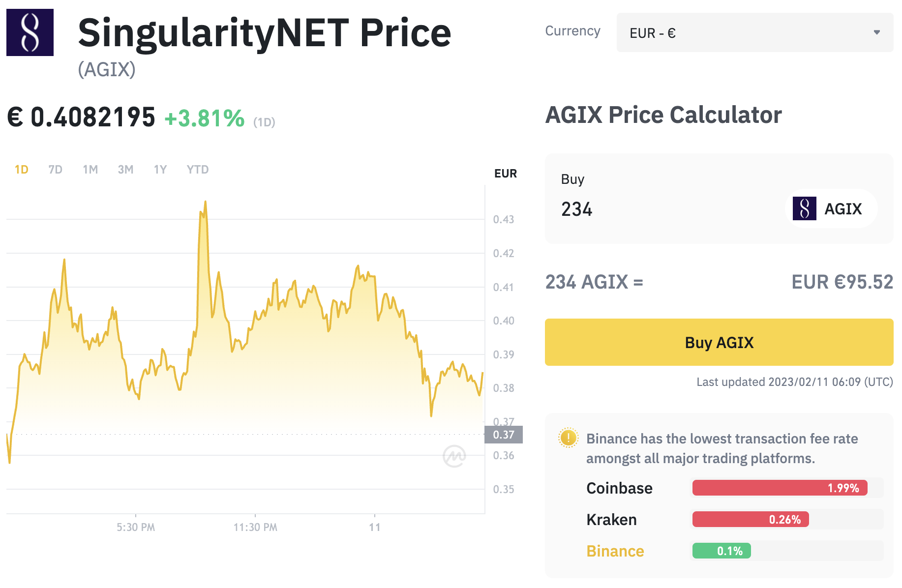The image size is (902, 588).
Task: Click the Buy AGIX button
Action: [x=719, y=342]
